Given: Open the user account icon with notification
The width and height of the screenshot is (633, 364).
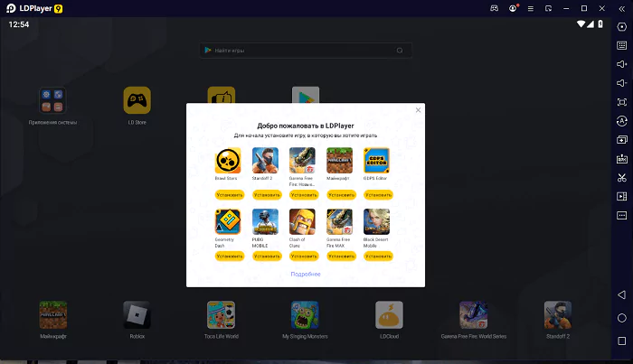Looking at the screenshot, I should point(513,8).
